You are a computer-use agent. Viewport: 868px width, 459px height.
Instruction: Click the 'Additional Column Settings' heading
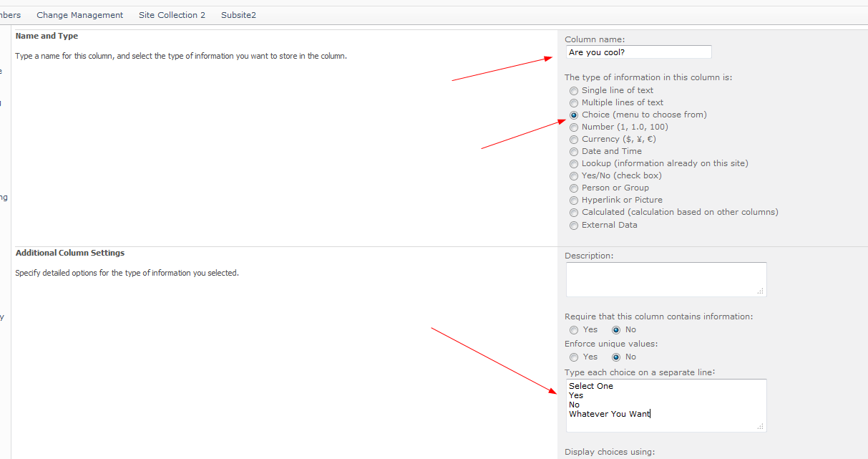pyautogui.click(x=70, y=253)
